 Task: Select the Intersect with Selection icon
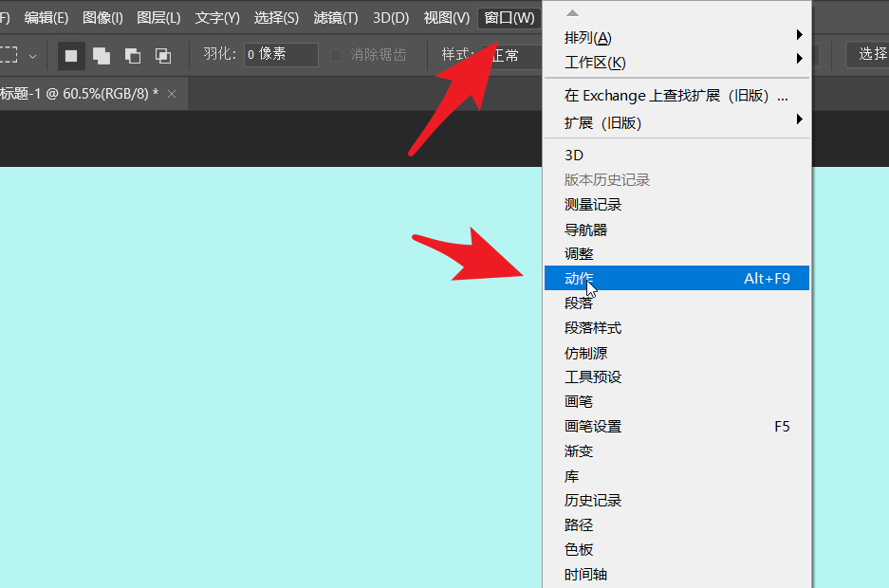(163, 56)
